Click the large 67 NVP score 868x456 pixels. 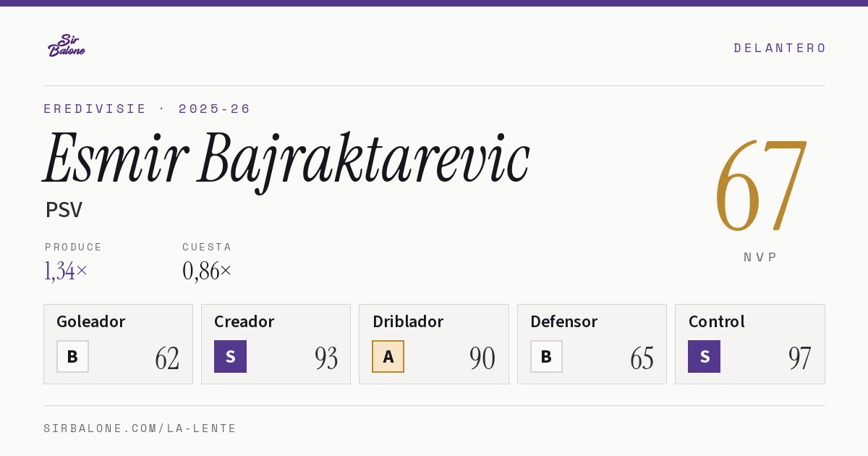(760, 186)
